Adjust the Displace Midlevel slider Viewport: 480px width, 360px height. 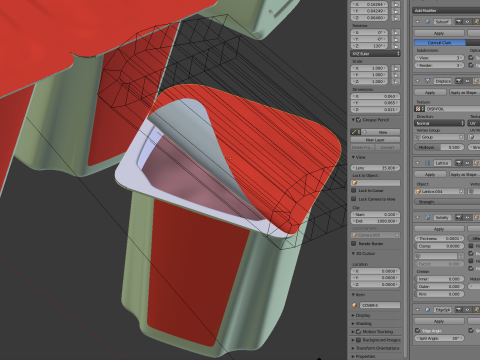439,147
